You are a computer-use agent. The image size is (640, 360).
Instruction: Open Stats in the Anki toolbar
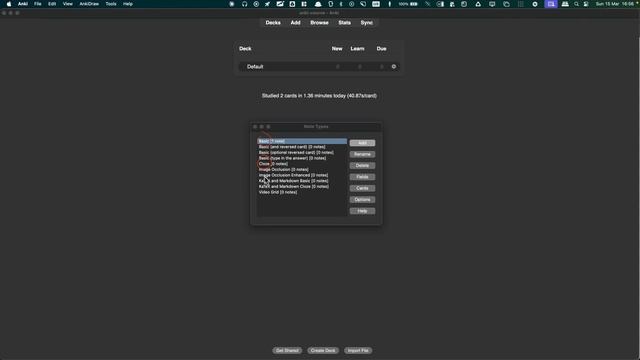click(344, 23)
